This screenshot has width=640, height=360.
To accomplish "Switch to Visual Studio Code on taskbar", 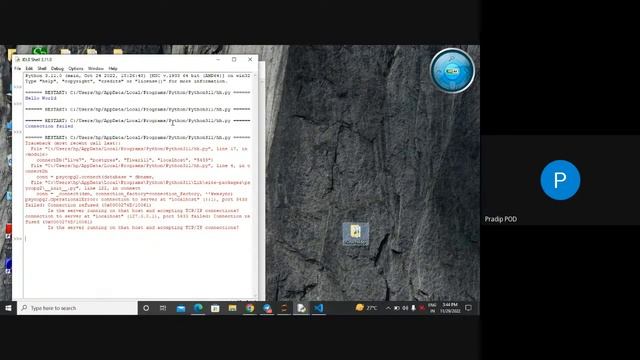I will pos(318,308).
